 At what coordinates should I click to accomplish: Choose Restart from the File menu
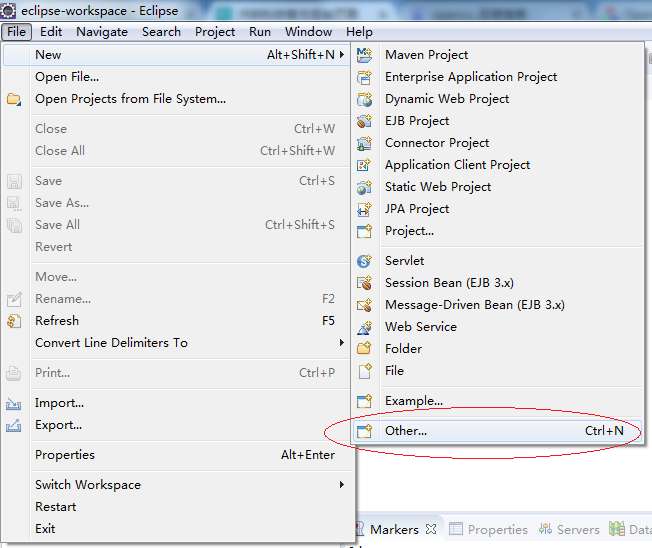(x=176, y=507)
